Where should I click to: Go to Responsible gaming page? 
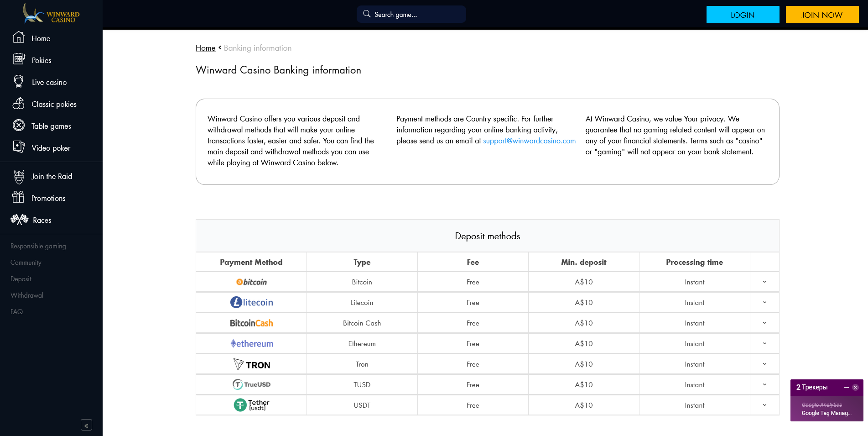coord(38,246)
